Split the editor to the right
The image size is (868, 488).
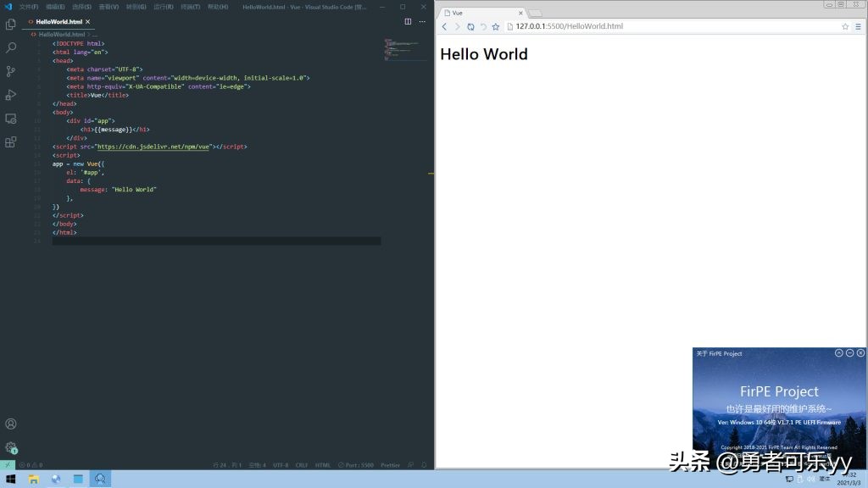(408, 21)
